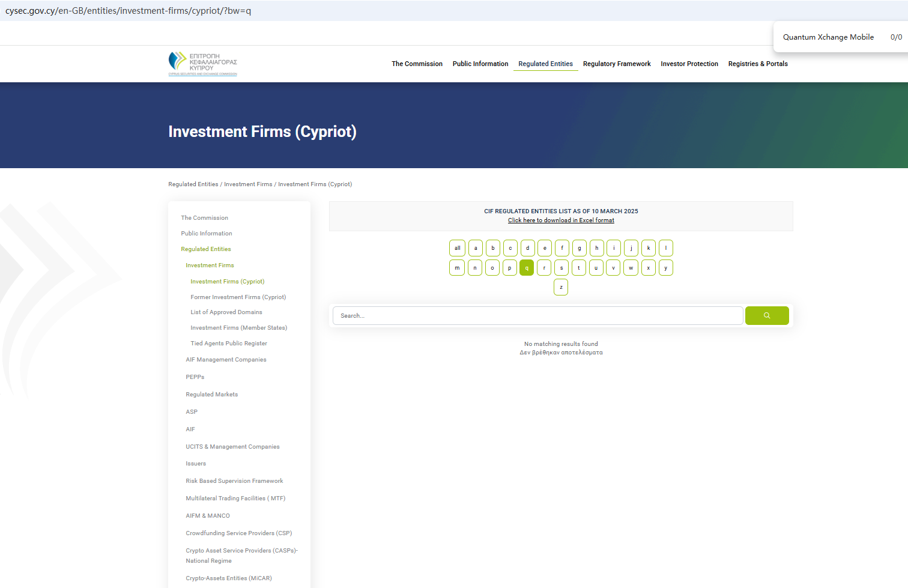The width and height of the screenshot is (908, 588).
Task: Select the letter 'y' filter
Action: pos(665,268)
